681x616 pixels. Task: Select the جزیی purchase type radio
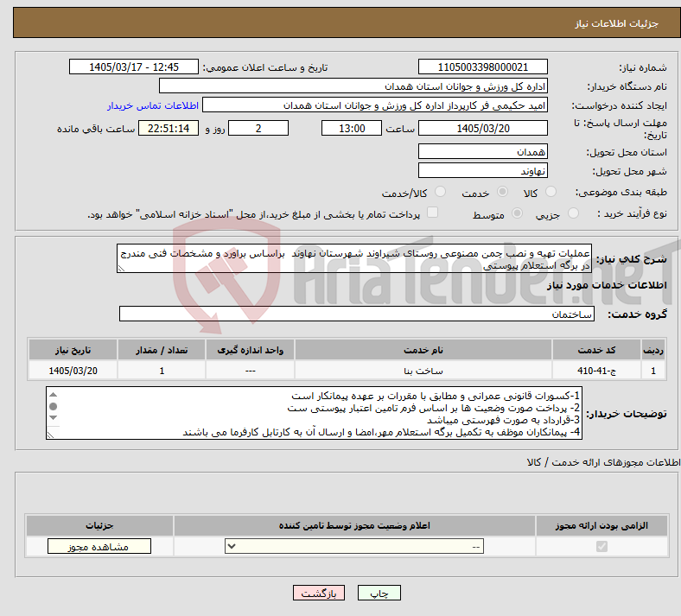pyautogui.click(x=573, y=213)
